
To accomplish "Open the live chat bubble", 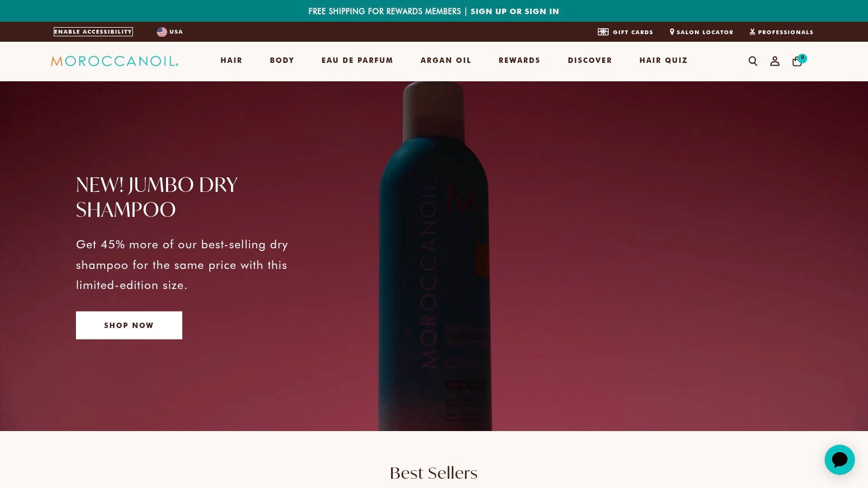I will coord(840,460).
